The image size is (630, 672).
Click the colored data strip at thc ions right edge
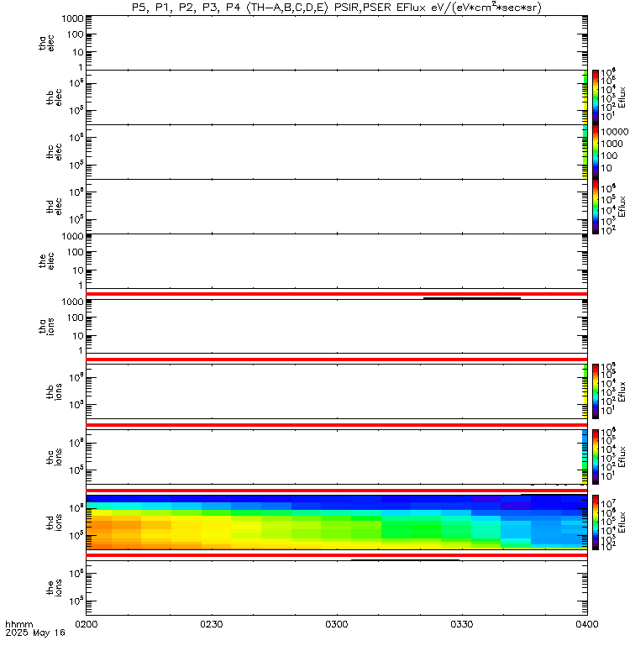585,457
